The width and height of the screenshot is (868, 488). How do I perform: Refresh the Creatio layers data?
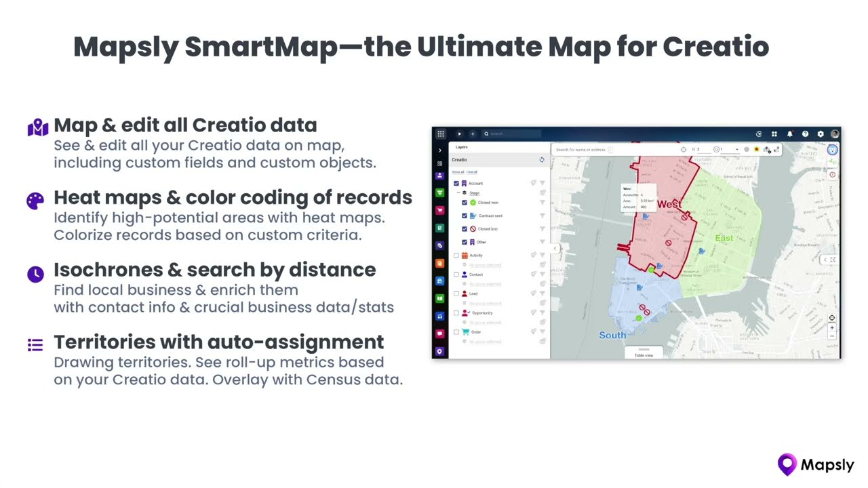(x=542, y=160)
